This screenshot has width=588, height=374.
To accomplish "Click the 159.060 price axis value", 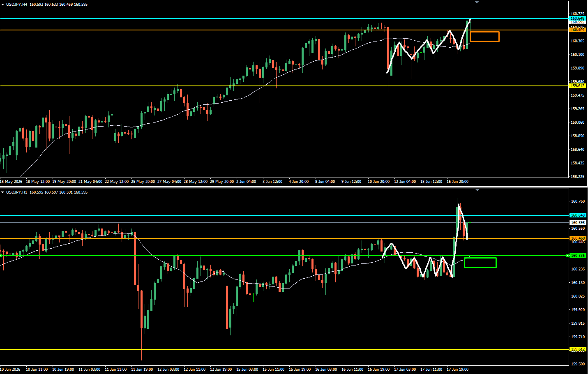I will click(577, 122).
